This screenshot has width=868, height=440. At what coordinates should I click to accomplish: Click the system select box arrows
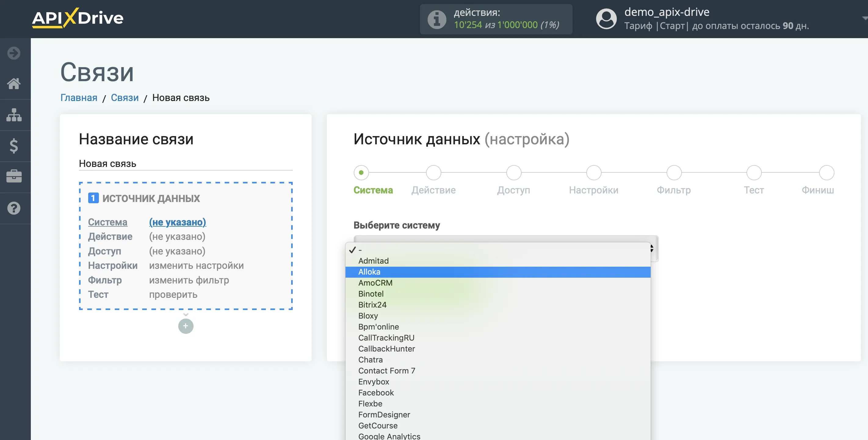(x=652, y=249)
